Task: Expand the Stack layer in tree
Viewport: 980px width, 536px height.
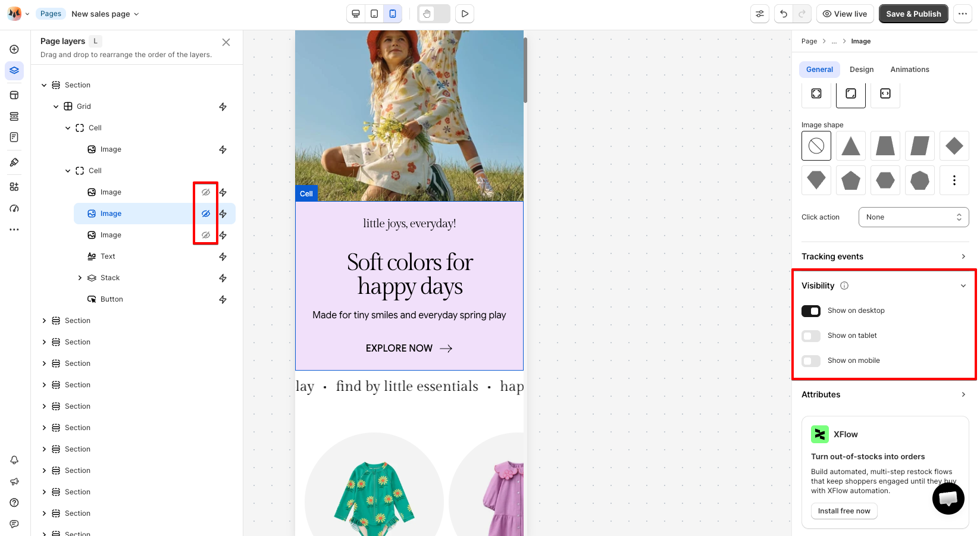Action: 80,278
